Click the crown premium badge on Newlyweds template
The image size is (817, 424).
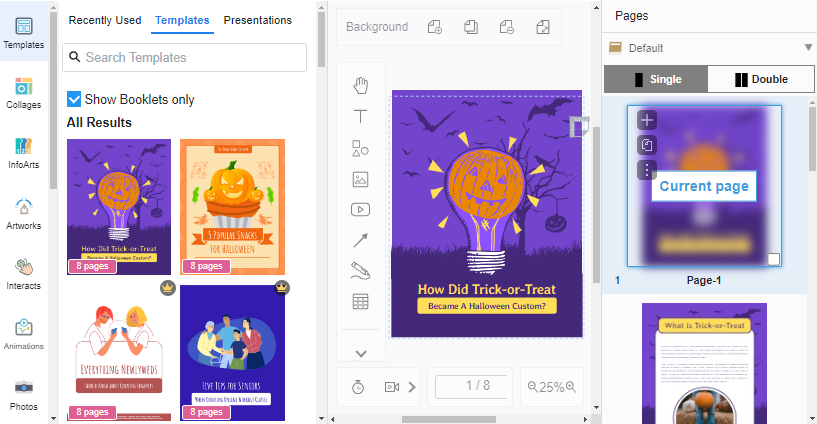click(x=168, y=288)
